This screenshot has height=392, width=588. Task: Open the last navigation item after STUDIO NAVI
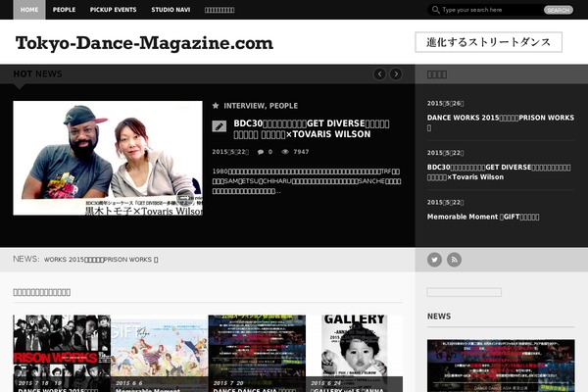[220, 10]
